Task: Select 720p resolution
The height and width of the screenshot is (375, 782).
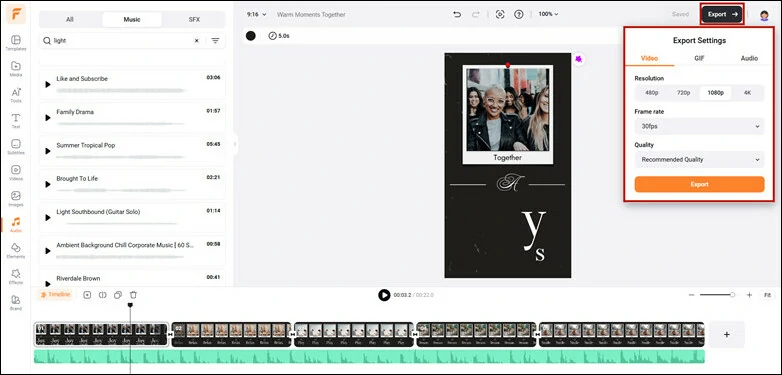Action: coord(683,93)
